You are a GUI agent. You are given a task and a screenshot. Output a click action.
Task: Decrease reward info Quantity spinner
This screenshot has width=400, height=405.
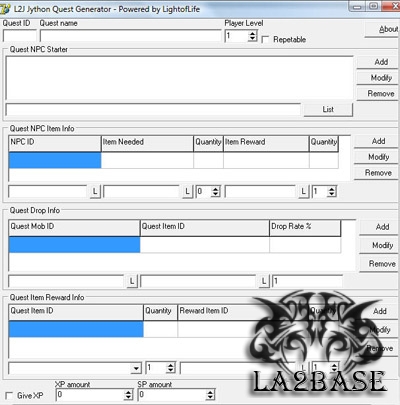click(171, 371)
